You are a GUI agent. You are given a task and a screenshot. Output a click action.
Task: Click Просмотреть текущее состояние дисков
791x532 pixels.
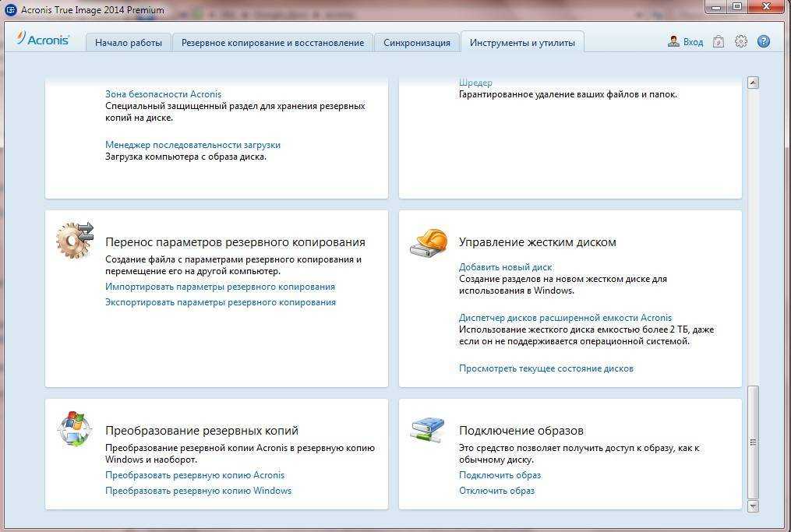[546, 368]
